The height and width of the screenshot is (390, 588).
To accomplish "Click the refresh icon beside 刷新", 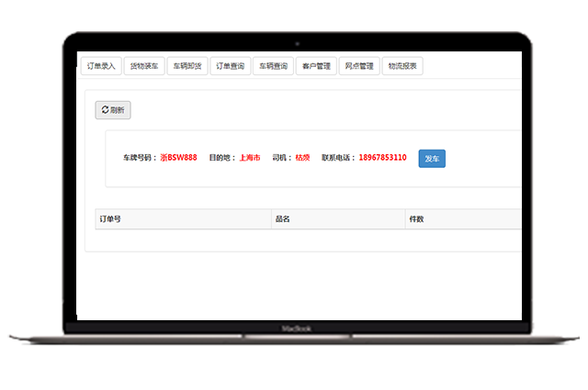I will click(x=105, y=110).
